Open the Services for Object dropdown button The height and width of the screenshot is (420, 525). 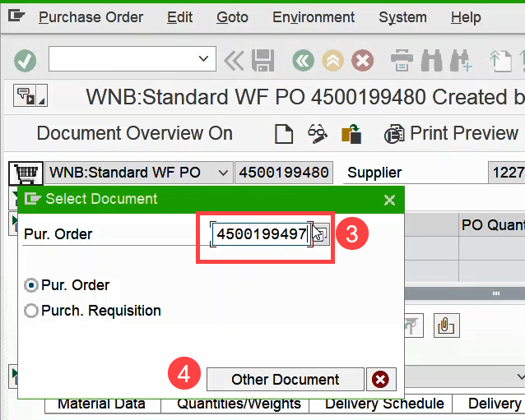pyautogui.click(x=30, y=96)
